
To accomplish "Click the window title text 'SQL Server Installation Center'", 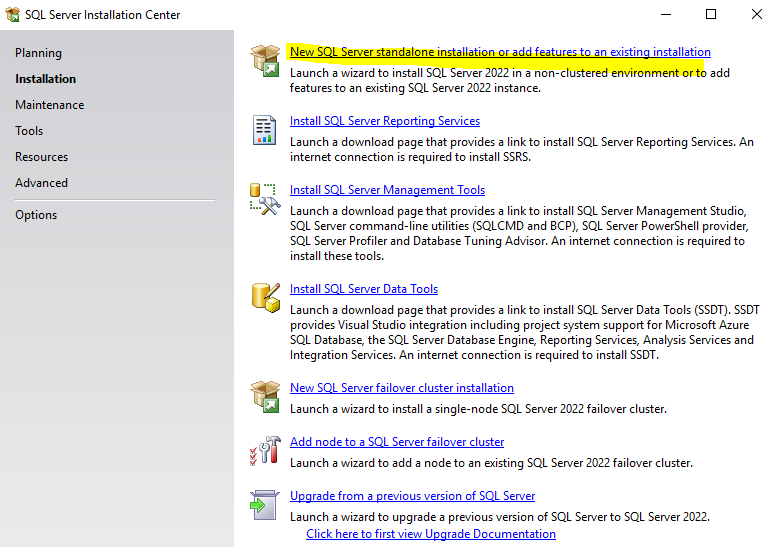I will (x=103, y=15).
